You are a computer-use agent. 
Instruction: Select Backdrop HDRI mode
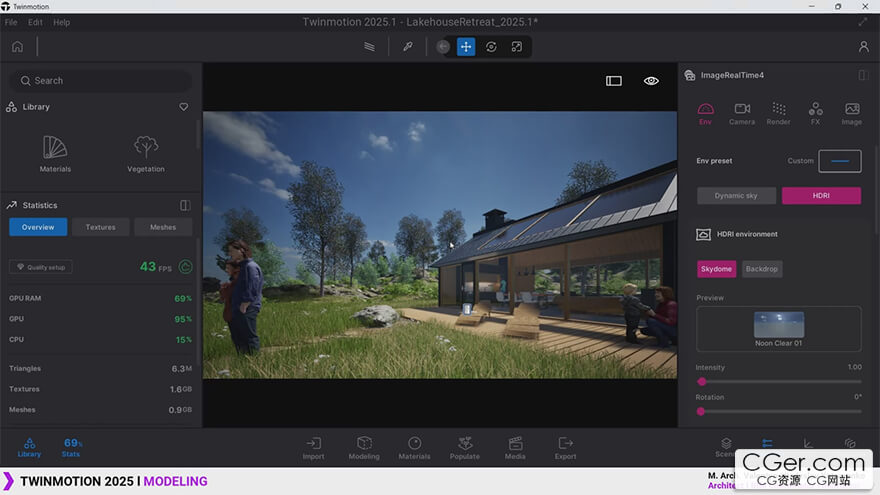pyautogui.click(x=762, y=269)
